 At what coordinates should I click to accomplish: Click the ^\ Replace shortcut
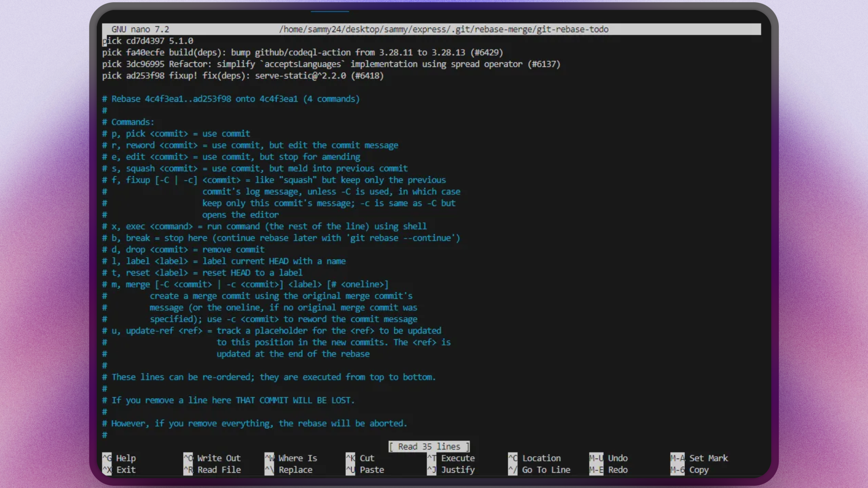click(x=288, y=469)
